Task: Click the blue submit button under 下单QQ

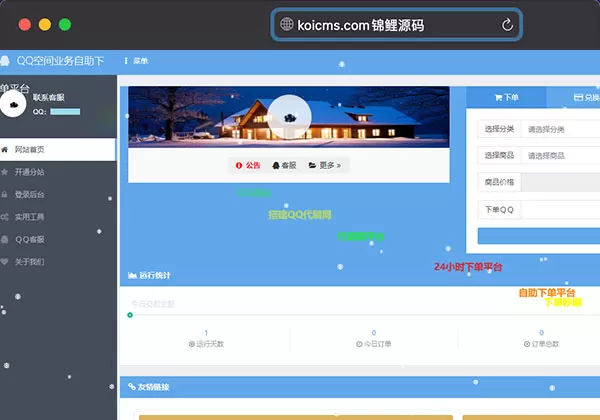Action: pos(539,236)
